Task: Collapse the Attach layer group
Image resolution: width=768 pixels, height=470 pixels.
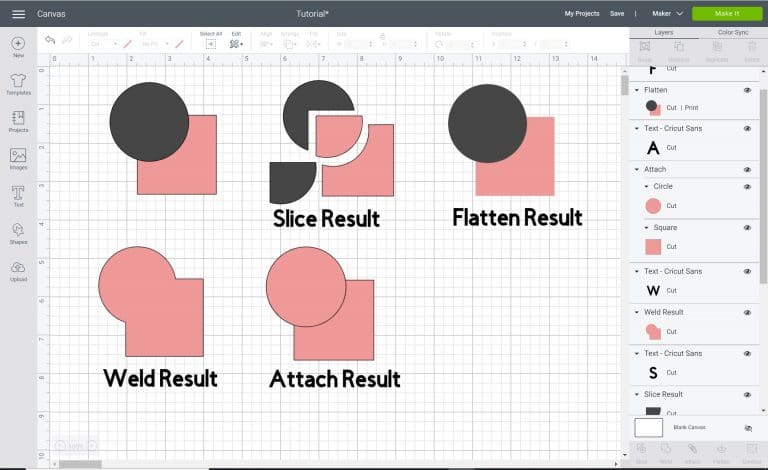Action: (x=637, y=169)
